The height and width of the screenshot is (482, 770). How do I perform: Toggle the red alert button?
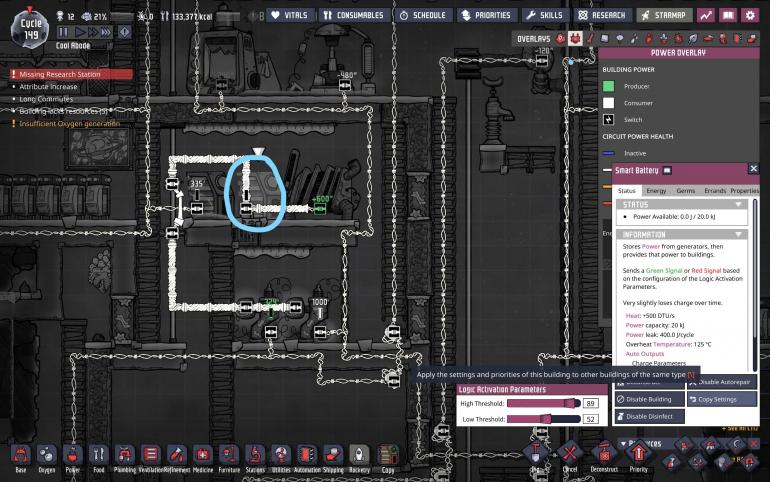125,32
